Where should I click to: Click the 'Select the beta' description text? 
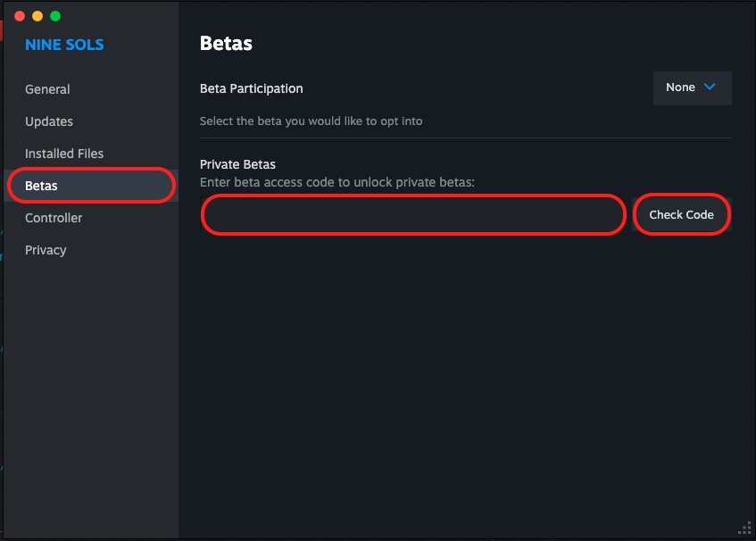[311, 121]
